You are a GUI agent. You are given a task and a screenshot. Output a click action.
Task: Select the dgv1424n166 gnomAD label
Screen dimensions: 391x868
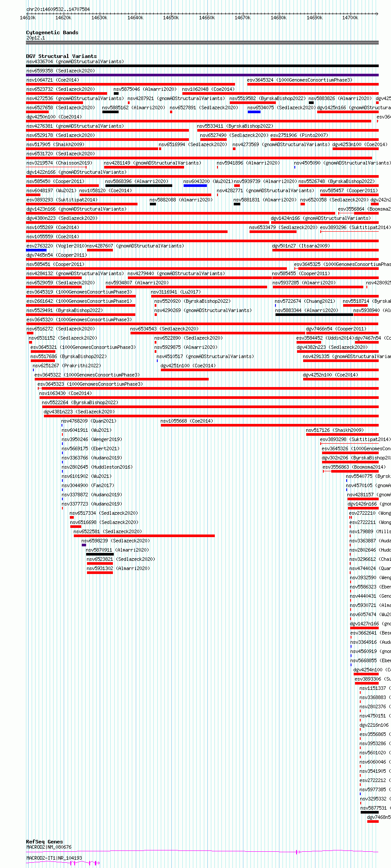tap(321, 218)
